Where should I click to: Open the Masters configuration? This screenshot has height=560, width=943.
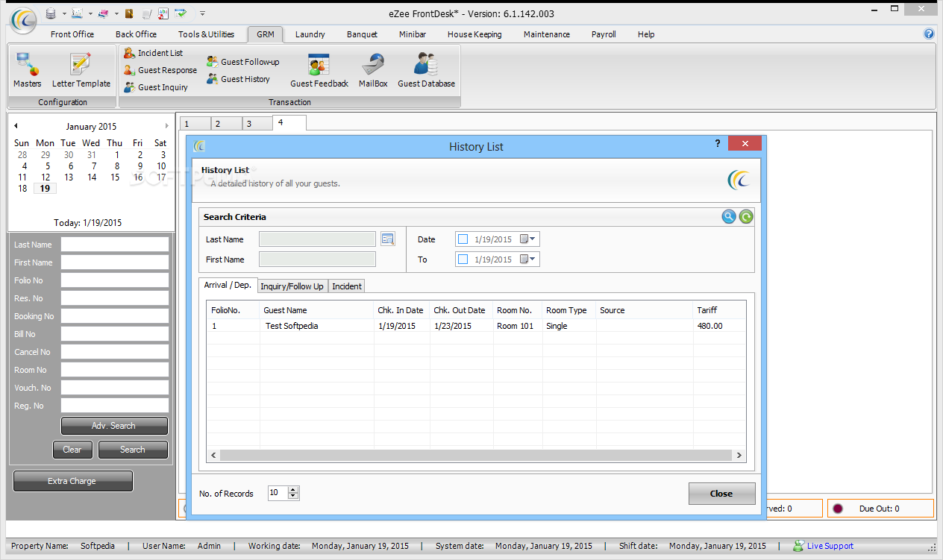[28, 70]
